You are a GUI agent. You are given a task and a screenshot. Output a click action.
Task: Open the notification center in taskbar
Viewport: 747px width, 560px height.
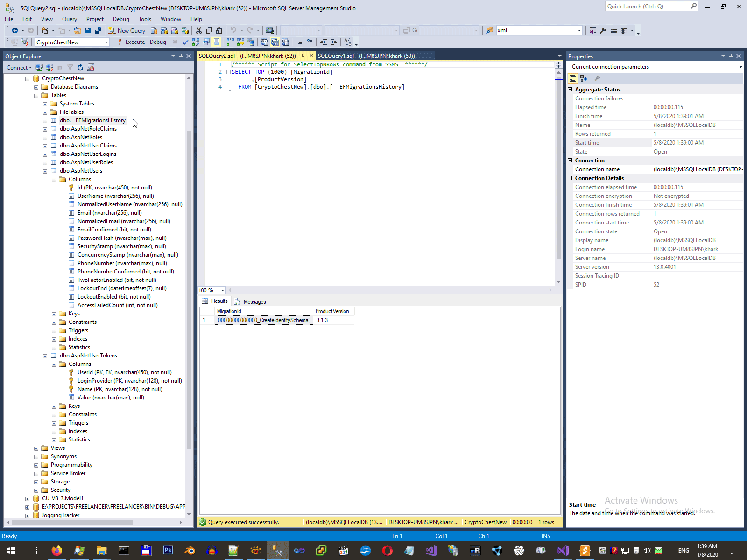click(732, 551)
